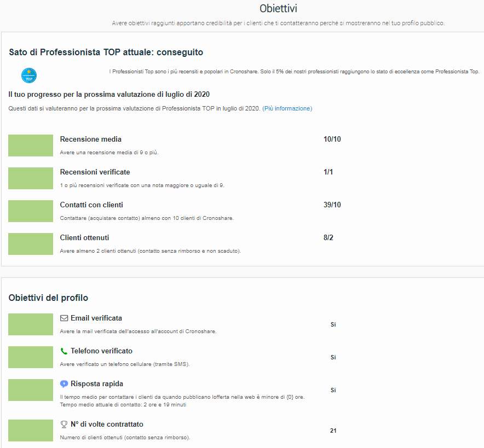Click the blue TOP professional badge icon

click(x=29, y=75)
